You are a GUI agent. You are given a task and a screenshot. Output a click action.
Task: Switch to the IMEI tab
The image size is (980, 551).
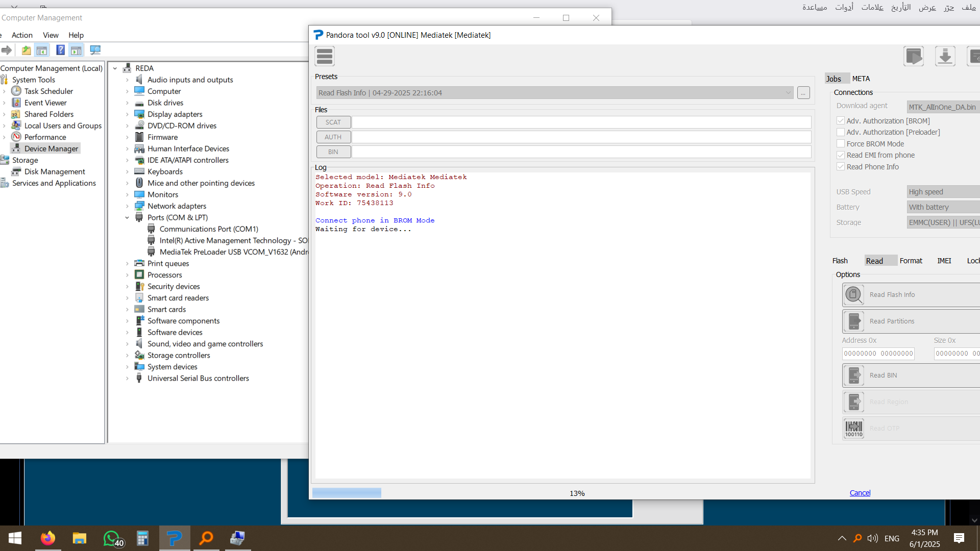click(944, 261)
